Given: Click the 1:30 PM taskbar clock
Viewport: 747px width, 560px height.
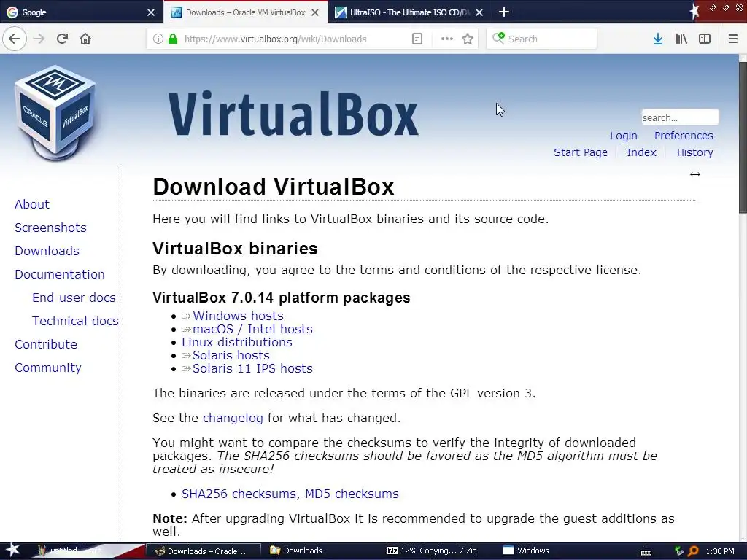Looking at the screenshot, I should tap(720, 551).
